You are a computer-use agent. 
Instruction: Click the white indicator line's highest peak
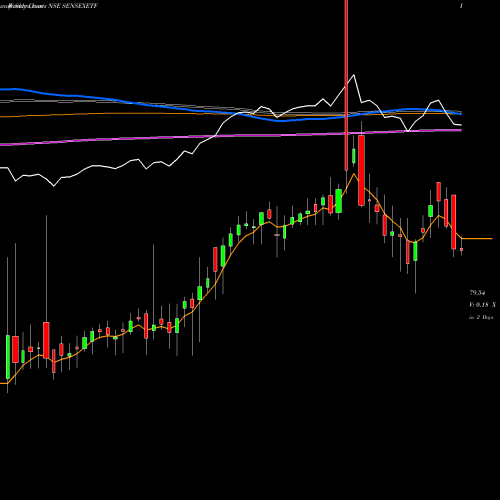354,75
